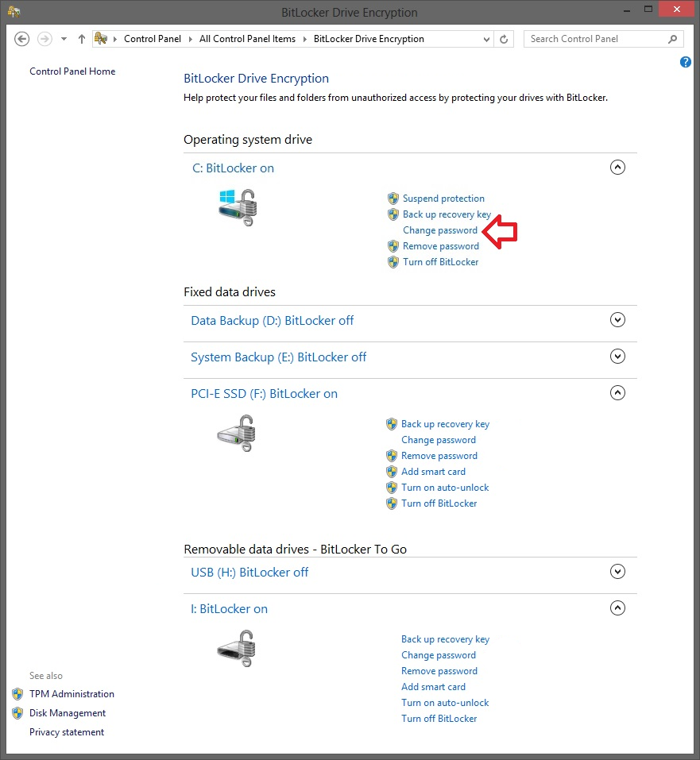The image size is (700, 760).
Task: Click Change password under C: drive
Action: click(x=440, y=230)
